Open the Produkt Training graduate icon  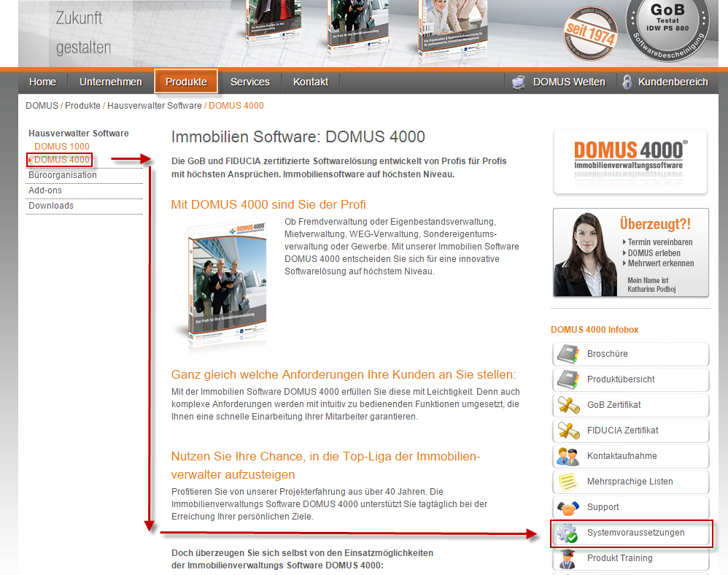[x=567, y=559]
